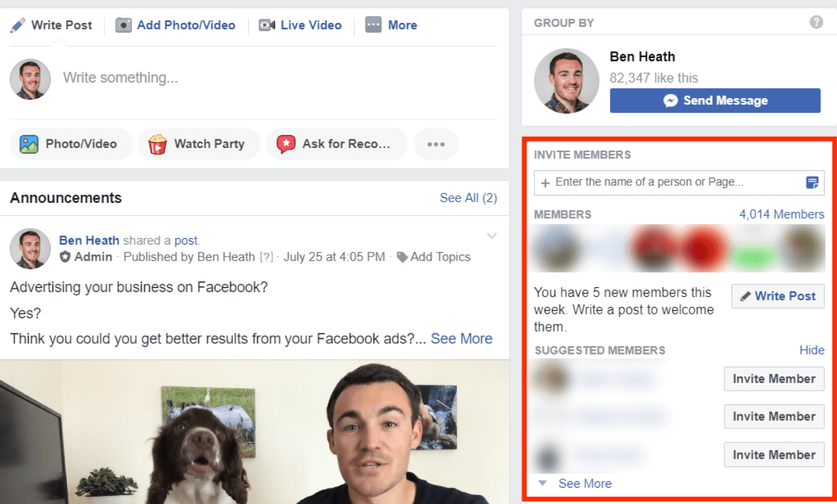Click the help question mark icon

[x=816, y=22]
